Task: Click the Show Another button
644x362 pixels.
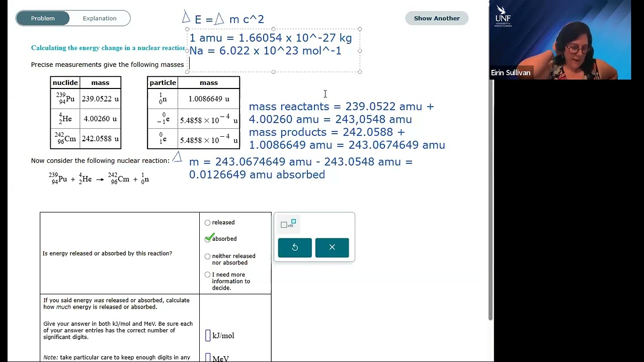Action: click(437, 18)
